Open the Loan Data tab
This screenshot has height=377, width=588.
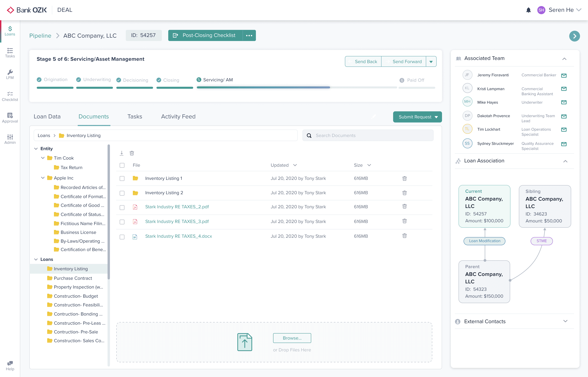47,117
